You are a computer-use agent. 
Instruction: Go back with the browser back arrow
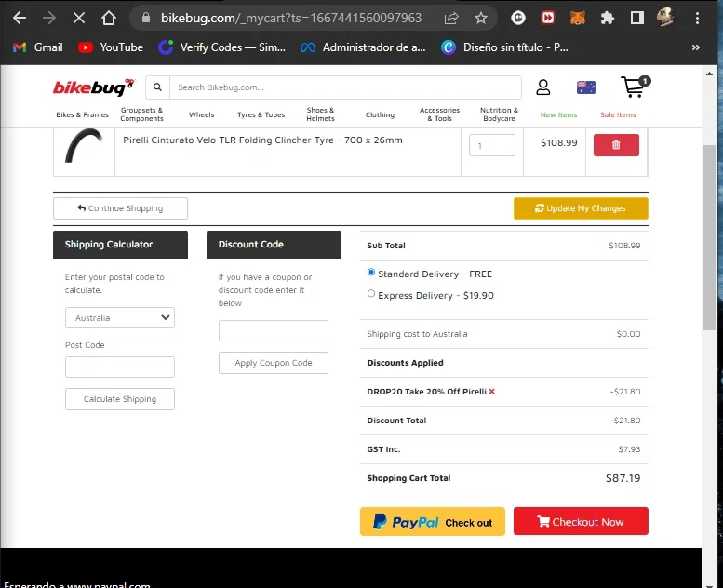click(20, 18)
